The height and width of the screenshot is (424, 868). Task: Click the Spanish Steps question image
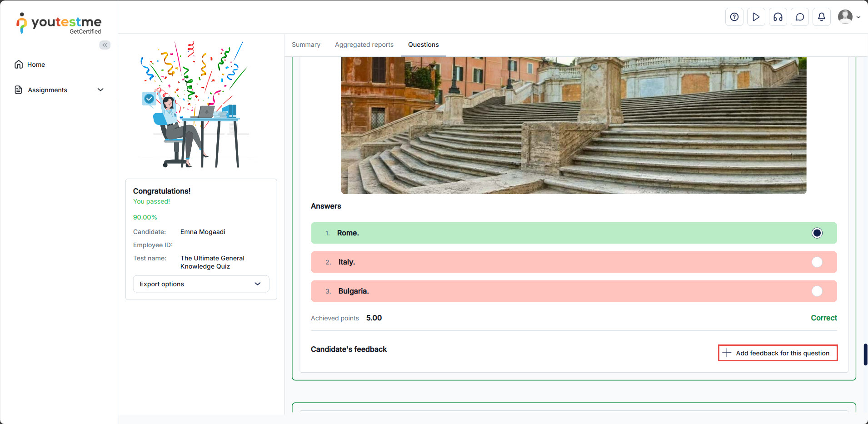click(574, 125)
